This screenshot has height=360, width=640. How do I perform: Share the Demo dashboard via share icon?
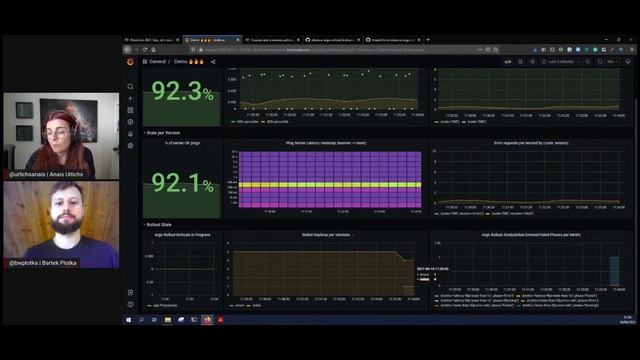click(213, 62)
